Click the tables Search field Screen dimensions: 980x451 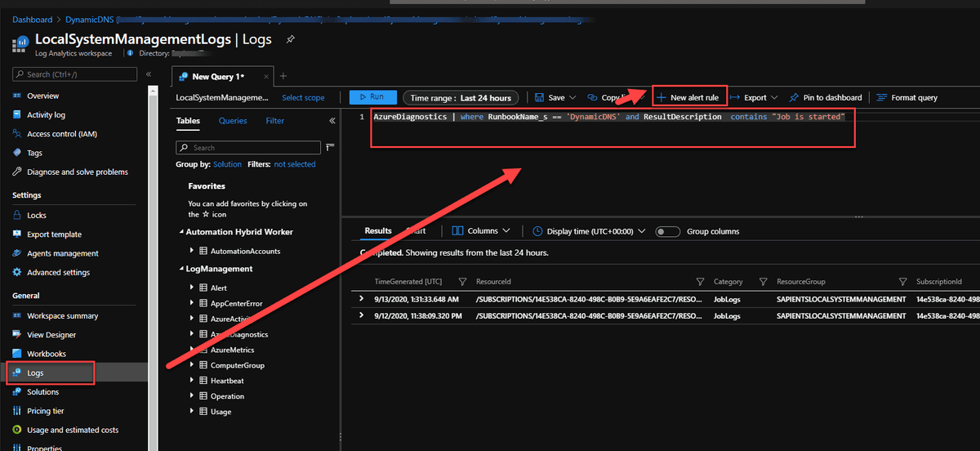[248, 147]
